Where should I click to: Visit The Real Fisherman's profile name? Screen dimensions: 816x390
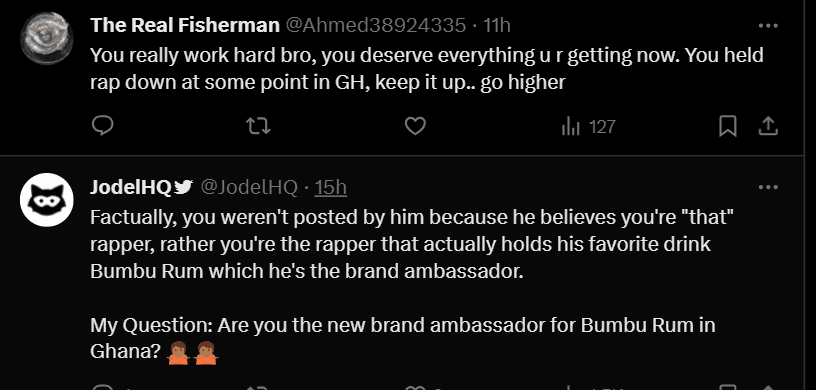pyautogui.click(x=185, y=25)
